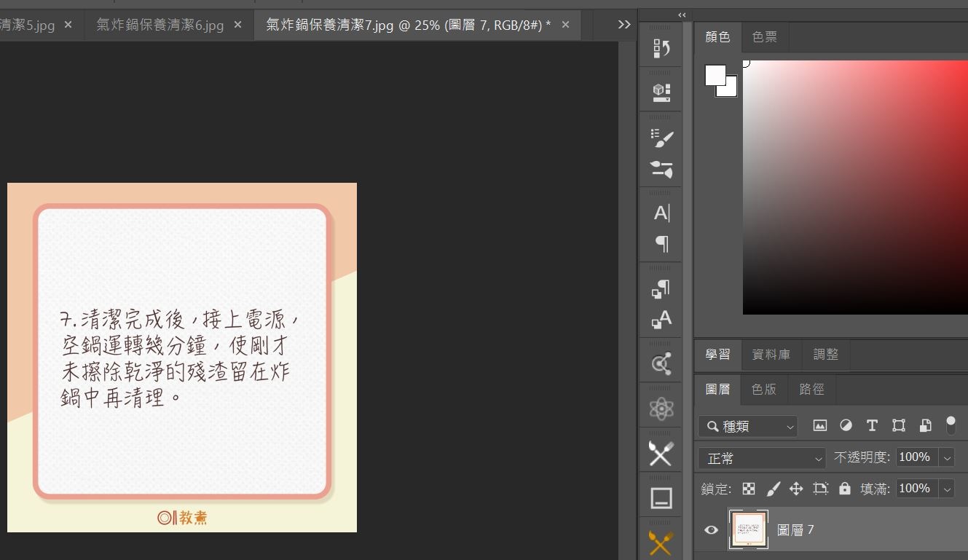The width and height of the screenshot is (968, 560).
Task: Toggle the layer filtering switch
Action: coord(951,424)
